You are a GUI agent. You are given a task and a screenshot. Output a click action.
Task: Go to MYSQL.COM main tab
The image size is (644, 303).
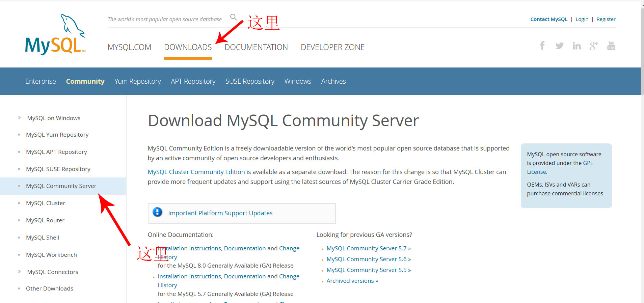click(129, 47)
